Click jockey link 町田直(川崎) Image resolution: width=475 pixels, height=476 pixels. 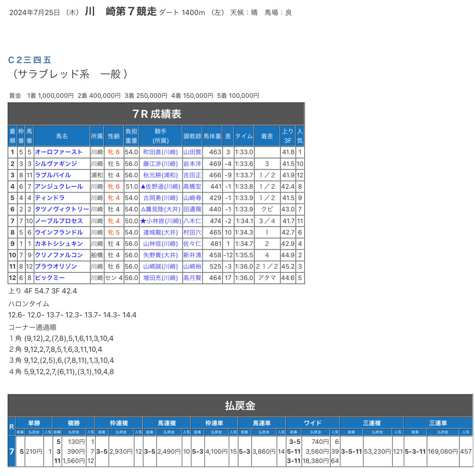160,152
